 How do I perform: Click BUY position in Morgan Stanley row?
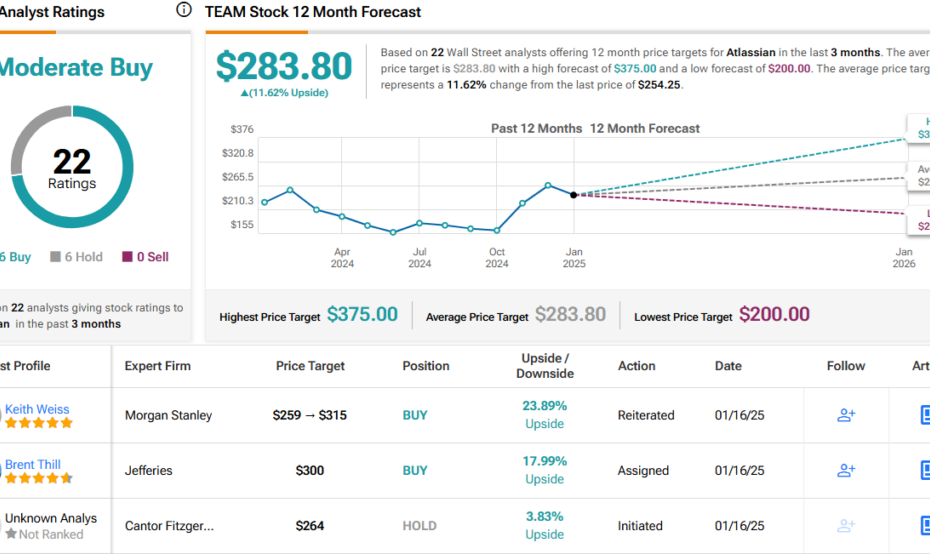pyautogui.click(x=415, y=415)
